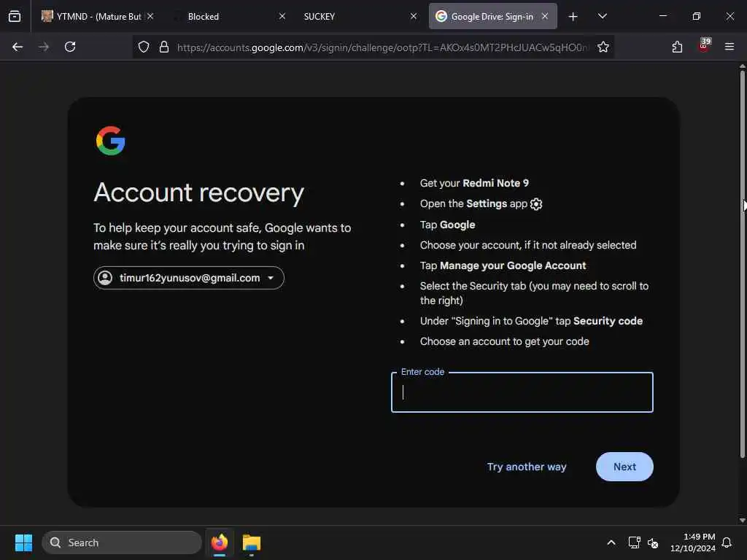Click the taskbar Search box
The image size is (747, 560).
(122, 542)
